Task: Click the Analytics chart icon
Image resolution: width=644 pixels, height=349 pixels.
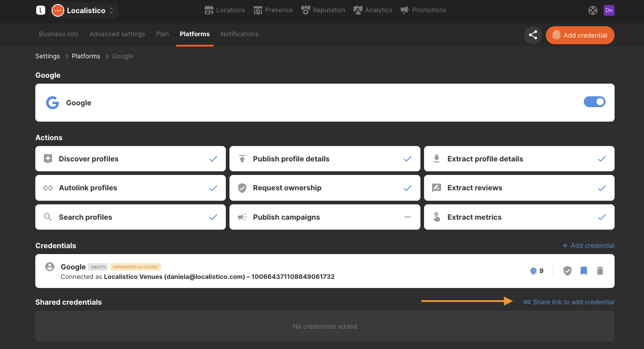Action: [358, 10]
